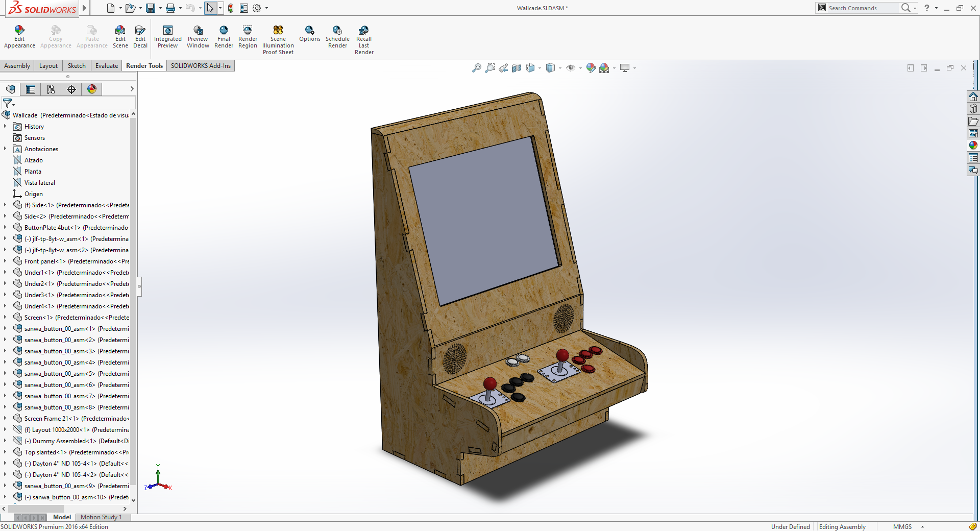Open Scene Illumination Proof Sheet
The width and height of the screenshot is (980, 531).
click(278, 40)
